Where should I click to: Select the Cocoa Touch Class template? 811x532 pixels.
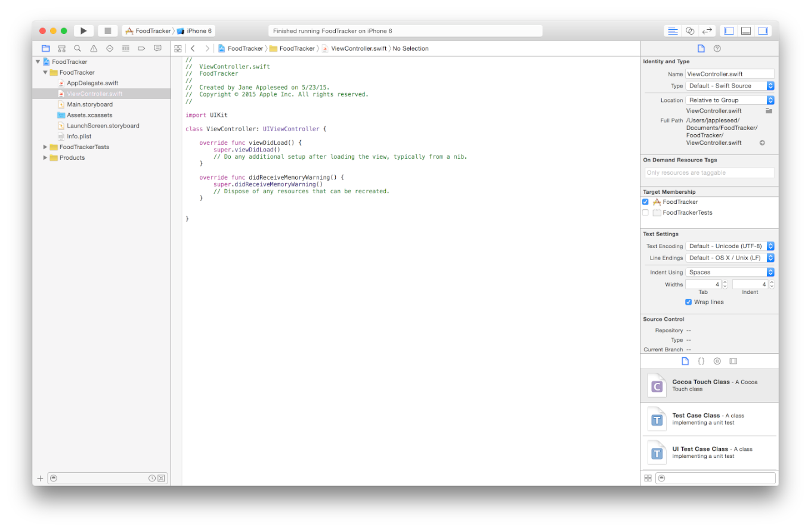pos(710,385)
